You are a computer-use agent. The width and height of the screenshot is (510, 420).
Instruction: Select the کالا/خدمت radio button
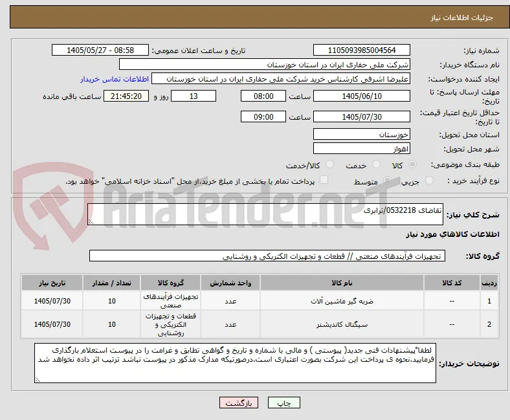330,164
